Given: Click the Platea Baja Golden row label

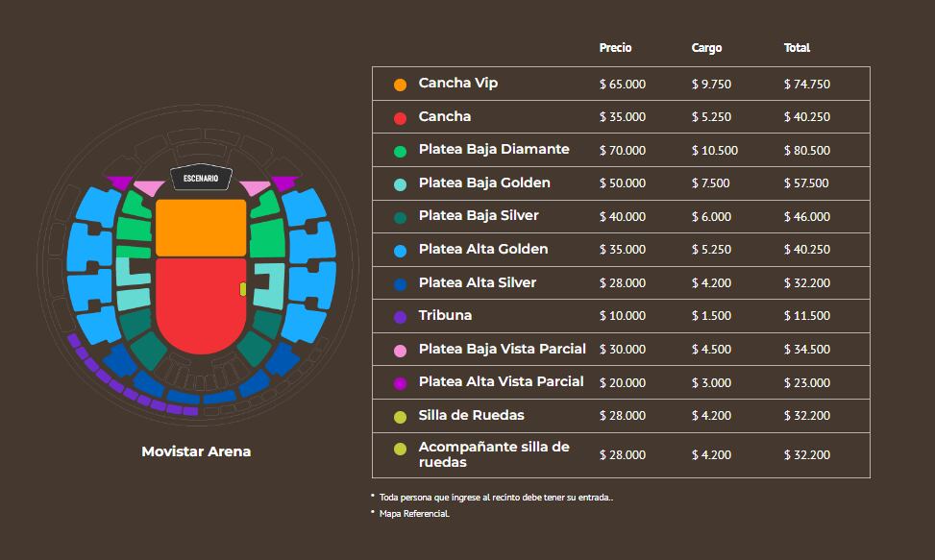Looking at the screenshot, I should [483, 183].
